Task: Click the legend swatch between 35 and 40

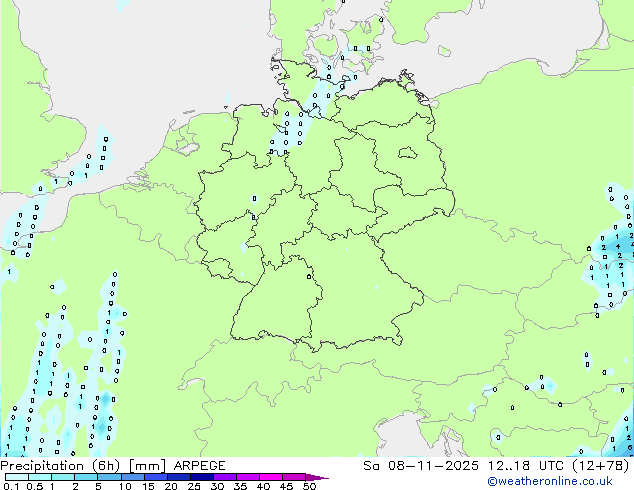Action: [247, 477]
